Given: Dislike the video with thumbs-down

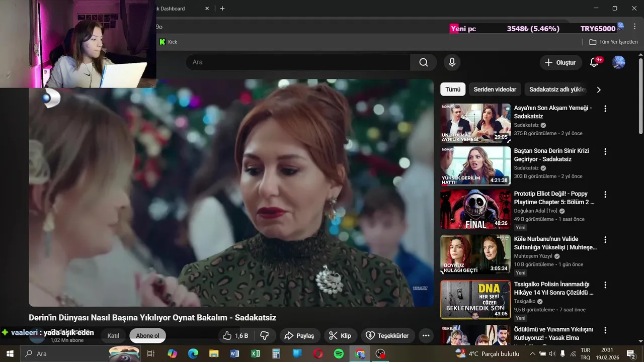Looking at the screenshot, I should coord(265,336).
